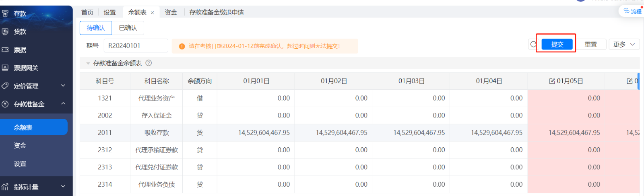This screenshot has width=644, height=196.
Task: Click the help icon next to 存款准备金余额表
Action: click(x=149, y=63)
